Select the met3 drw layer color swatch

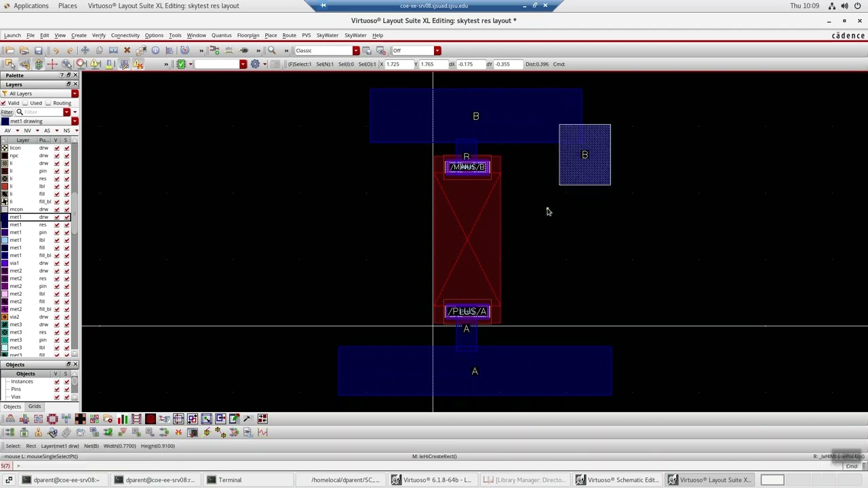pos(5,325)
